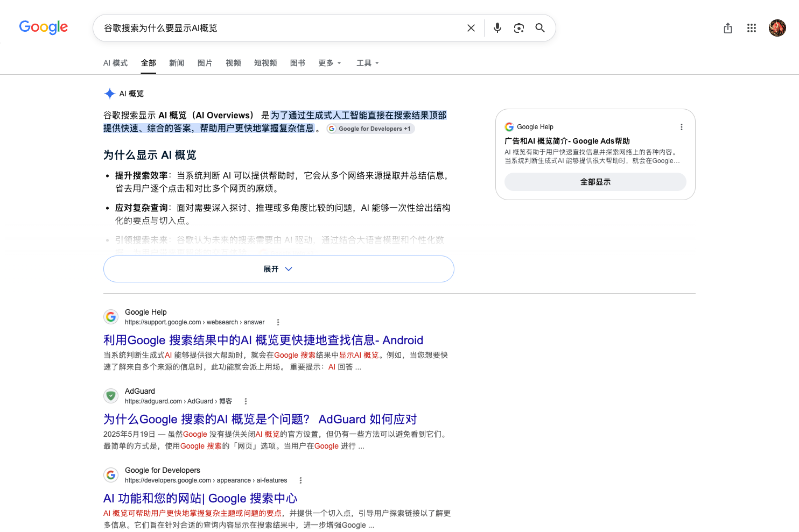This screenshot has width=799, height=532.
Task: Open the 广告和AI 概览简介 card title
Action: tap(567, 141)
